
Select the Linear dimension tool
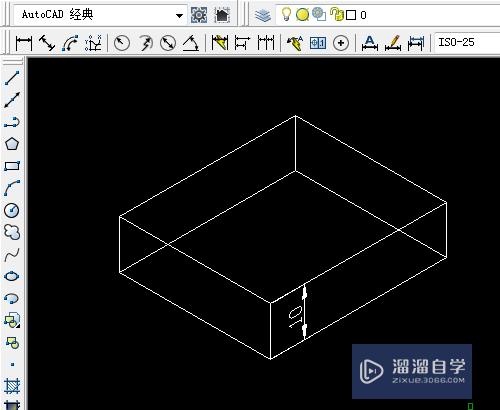pyautogui.click(x=24, y=43)
